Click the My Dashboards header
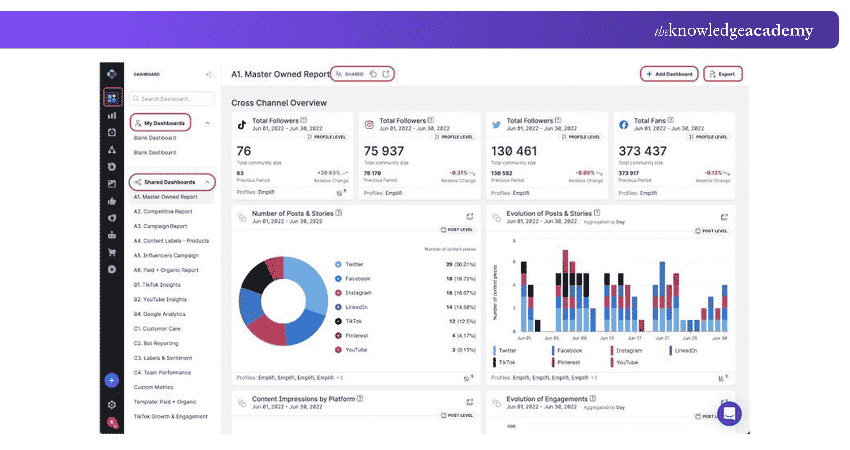 [160, 123]
